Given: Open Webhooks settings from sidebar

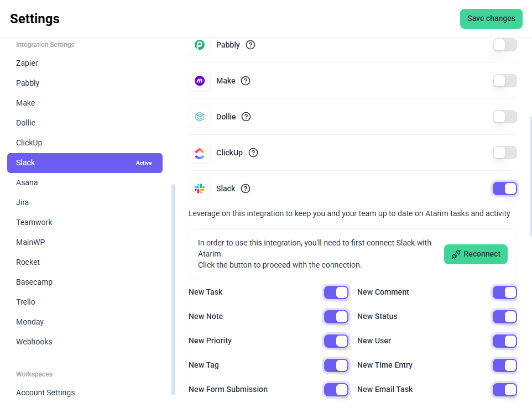Looking at the screenshot, I should [34, 342].
